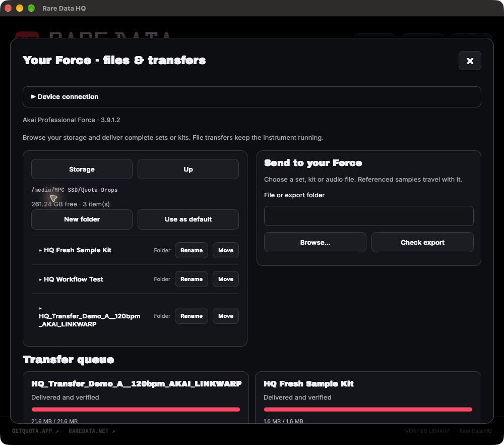Rename the HQ Fresh Sample Kit folder
Image resolution: width=504 pixels, height=445 pixels.
pyautogui.click(x=191, y=250)
